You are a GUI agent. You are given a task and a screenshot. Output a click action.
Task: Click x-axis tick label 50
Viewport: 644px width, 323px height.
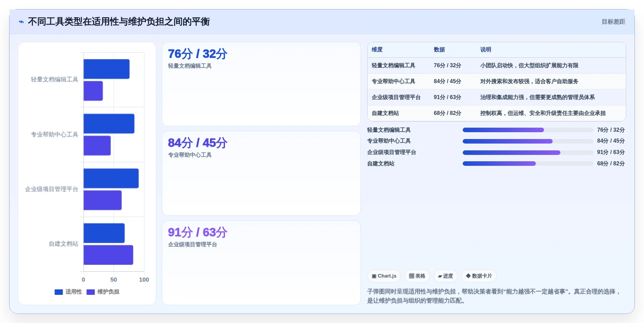pyautogui.click(x=114, y=280)
